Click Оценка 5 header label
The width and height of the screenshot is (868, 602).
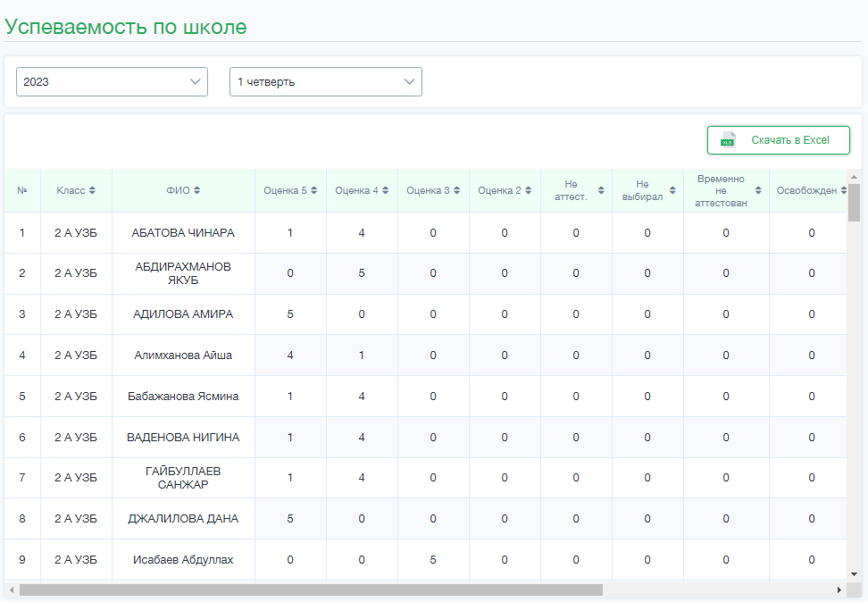(x=285, y=190)
